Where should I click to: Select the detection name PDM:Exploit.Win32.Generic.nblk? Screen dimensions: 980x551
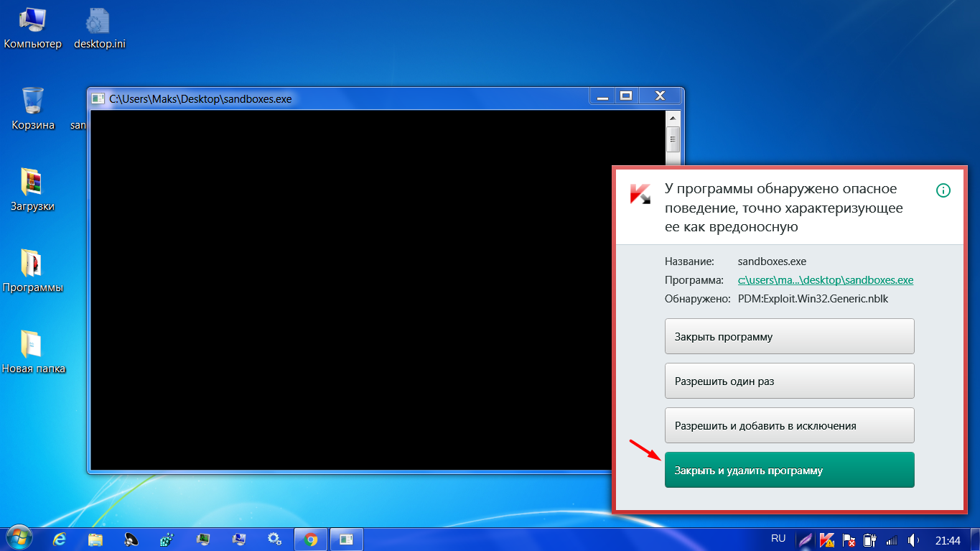(813, 298)
